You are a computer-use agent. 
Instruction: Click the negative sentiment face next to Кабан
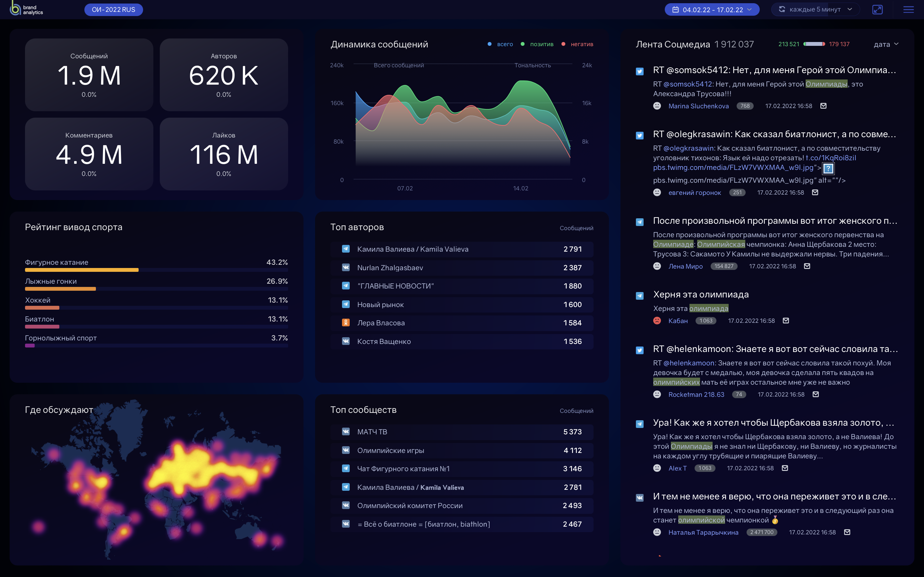[x=657, y=321]
